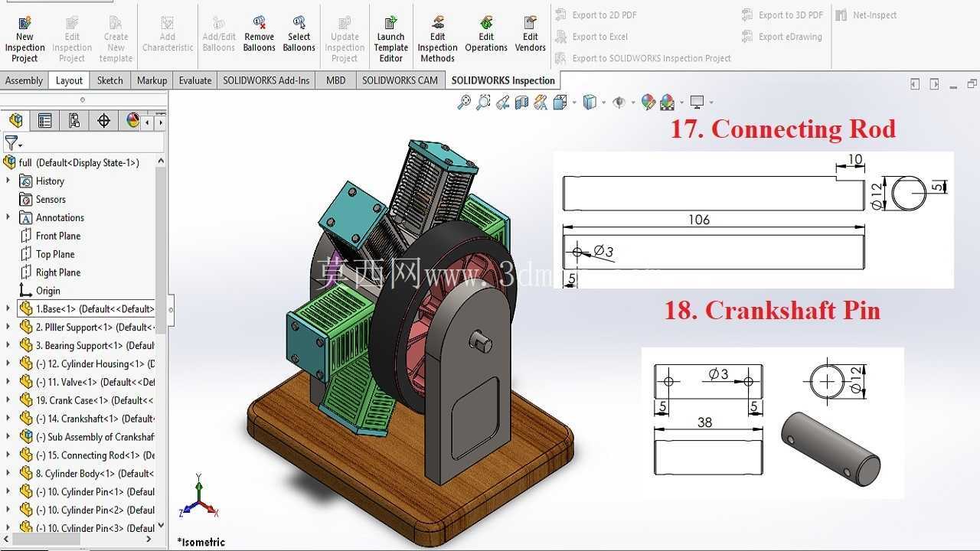Image resolution: width=980 pixels, height=551 pixels.
Task: Click Zoom to Area icon
Action: 483,102
